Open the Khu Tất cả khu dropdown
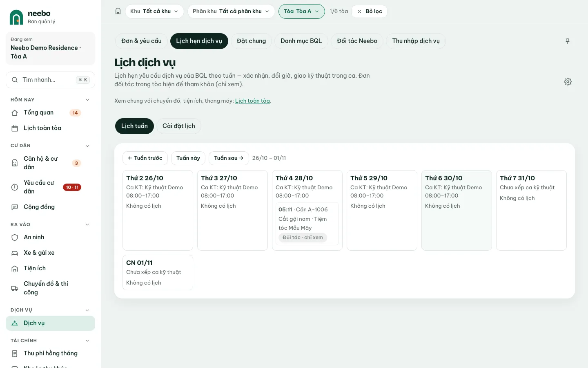The width and height of the screenshot is (588, 368). (154, 11)
